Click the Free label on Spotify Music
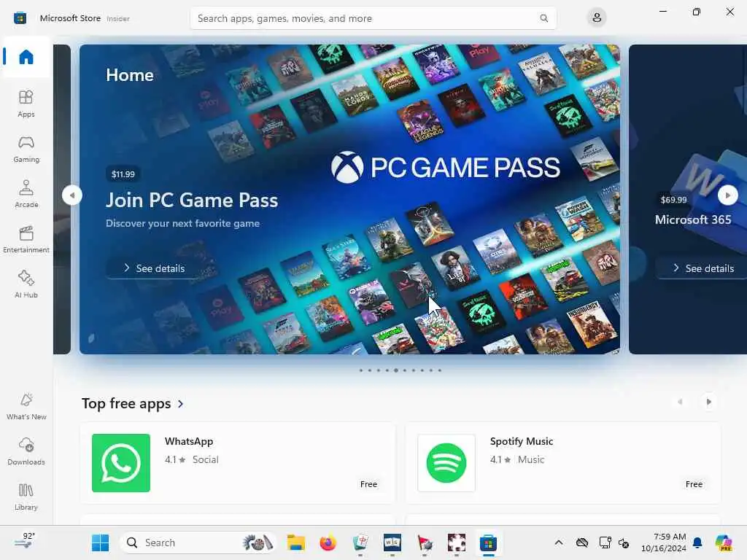Image resolution: width=747 pixels, height=560 pixels. coord(694,484)
